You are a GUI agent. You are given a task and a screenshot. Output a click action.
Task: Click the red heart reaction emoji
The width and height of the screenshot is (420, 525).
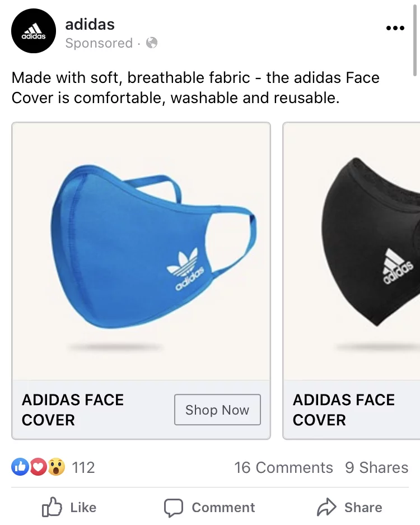coord(38,467)
